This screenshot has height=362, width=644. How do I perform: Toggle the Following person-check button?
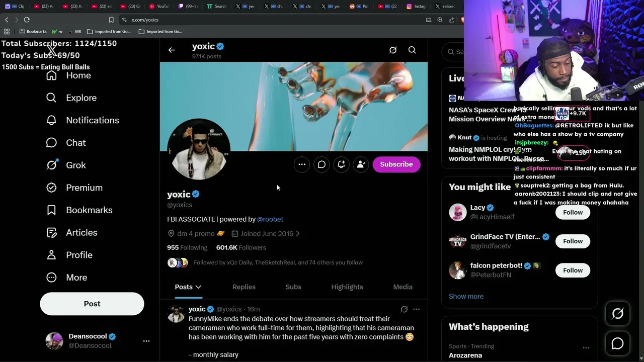(361, 164)
